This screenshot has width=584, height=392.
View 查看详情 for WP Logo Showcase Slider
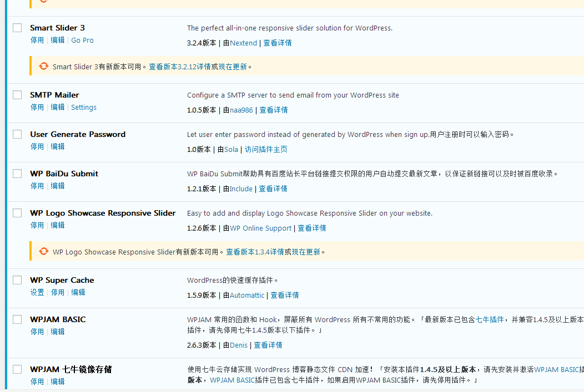click(x=312, y=228)
